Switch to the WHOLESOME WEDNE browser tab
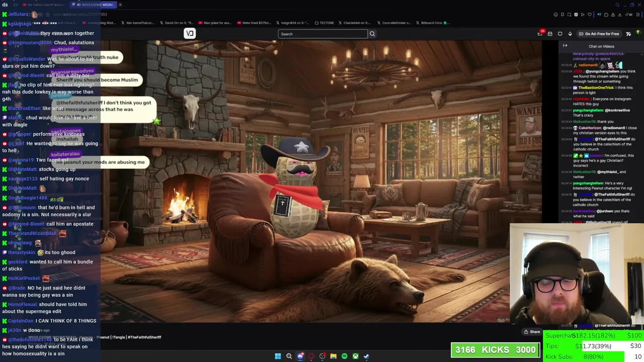This screenshot has width=644, height=362. click(x=93, y=5)
